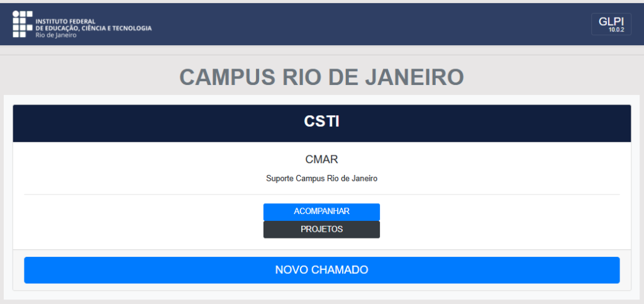Click the GLPI logo badge
This screenshot has height=304, width=644.
pos(611,23)
